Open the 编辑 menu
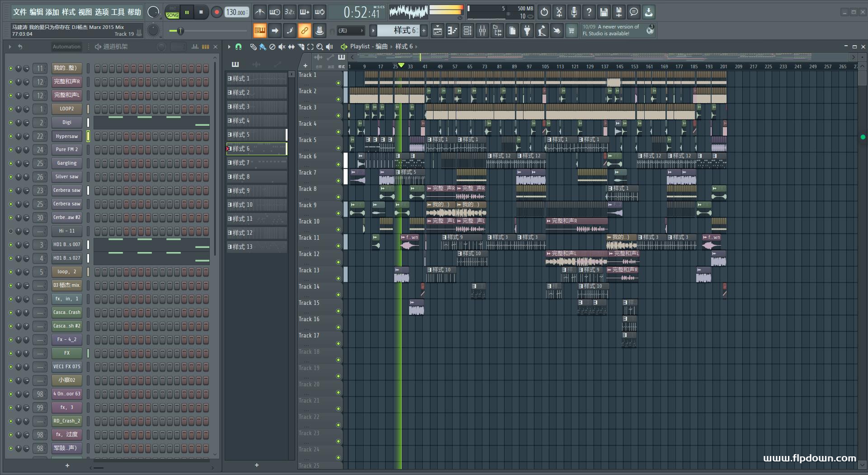 (36, 12)
